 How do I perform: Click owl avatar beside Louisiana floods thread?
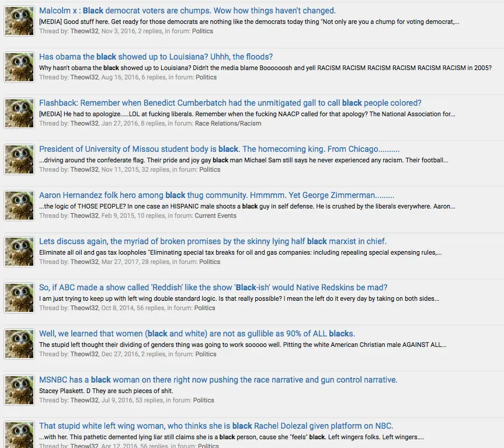coord(19,67)
